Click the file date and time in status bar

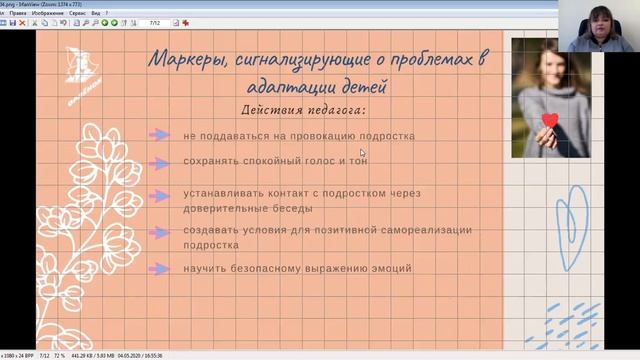point(140,356)
